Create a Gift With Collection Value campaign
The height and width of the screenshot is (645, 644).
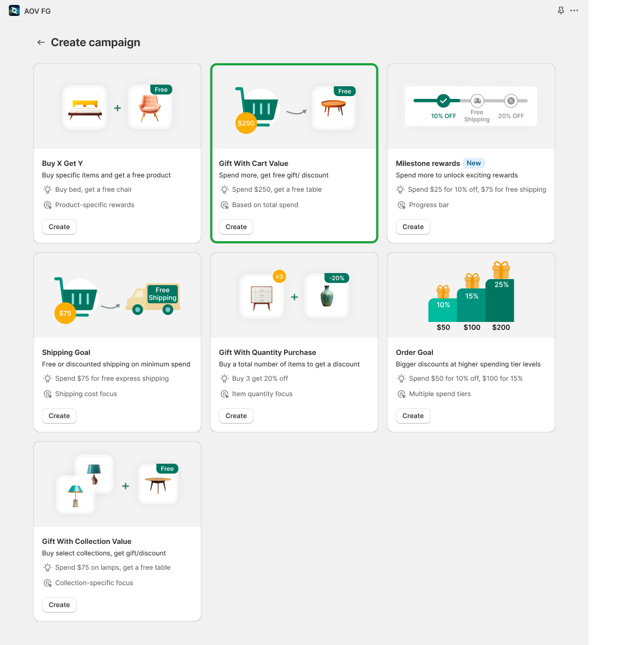pyautogui.click(x=59, y=605)
